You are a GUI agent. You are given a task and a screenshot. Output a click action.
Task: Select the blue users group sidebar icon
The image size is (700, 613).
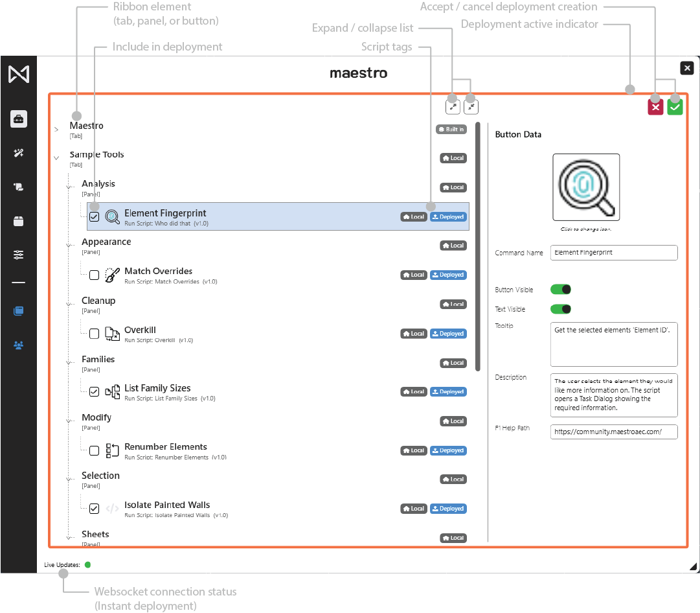(x=18, y=345)
